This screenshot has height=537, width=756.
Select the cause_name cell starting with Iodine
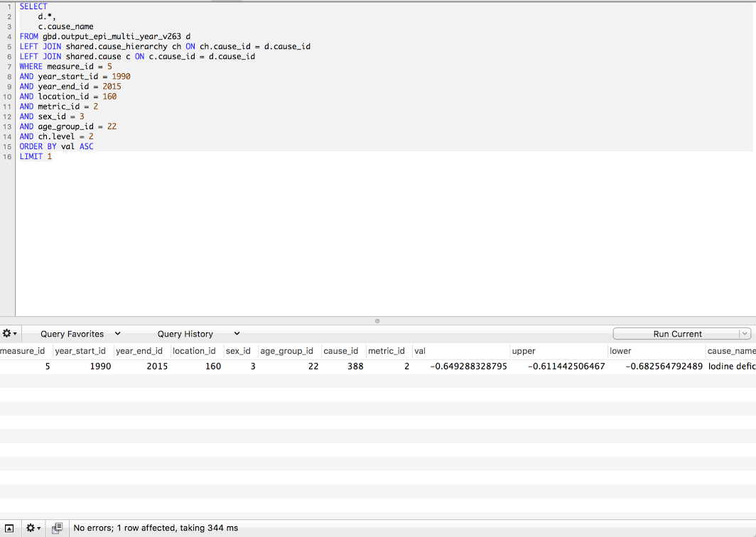pos(731,367)
